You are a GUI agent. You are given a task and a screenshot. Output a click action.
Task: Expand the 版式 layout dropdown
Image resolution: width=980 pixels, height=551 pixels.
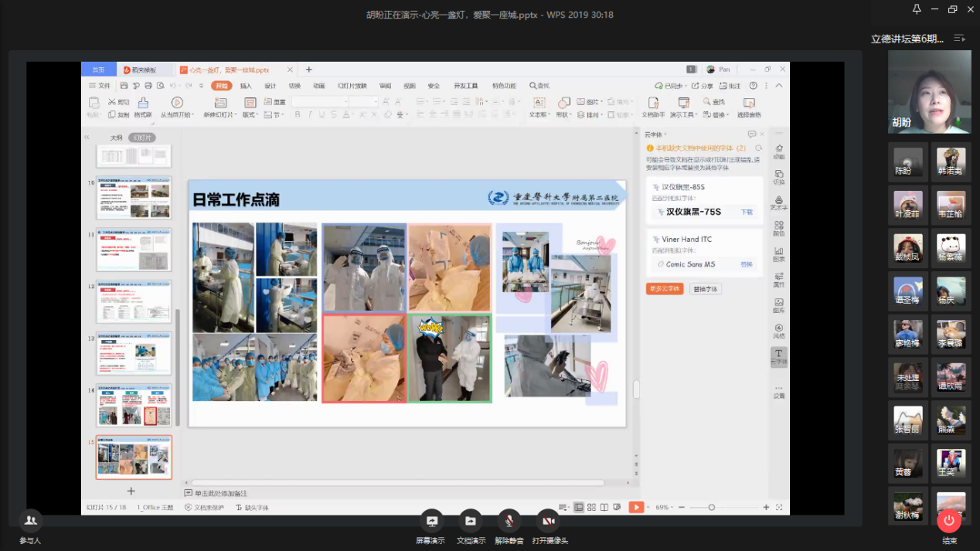[x=251, y=115]
